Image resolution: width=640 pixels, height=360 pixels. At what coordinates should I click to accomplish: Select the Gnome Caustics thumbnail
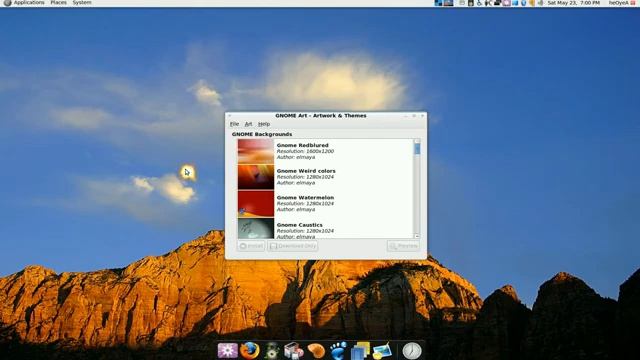point(256,228)
